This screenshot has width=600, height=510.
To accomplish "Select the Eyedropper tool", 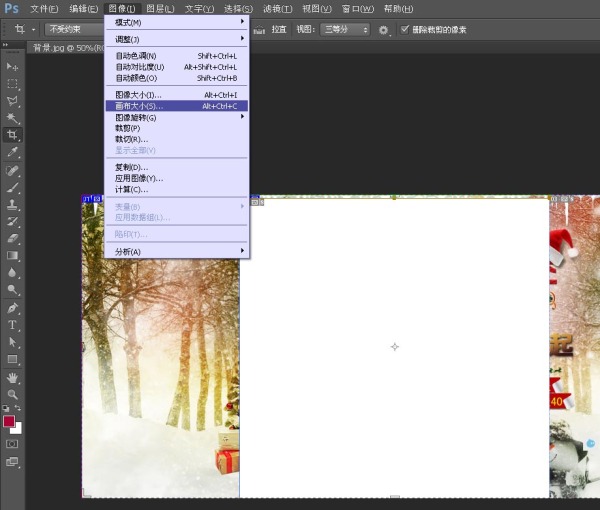I will point(13,153).
